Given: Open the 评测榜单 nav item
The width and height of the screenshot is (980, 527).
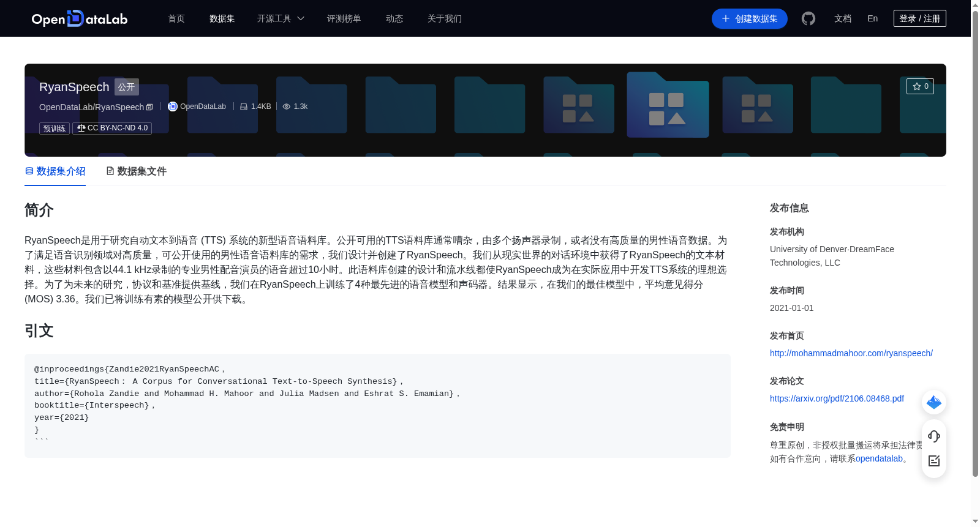Looking at the screenshot, I should [x=344, y=18].
